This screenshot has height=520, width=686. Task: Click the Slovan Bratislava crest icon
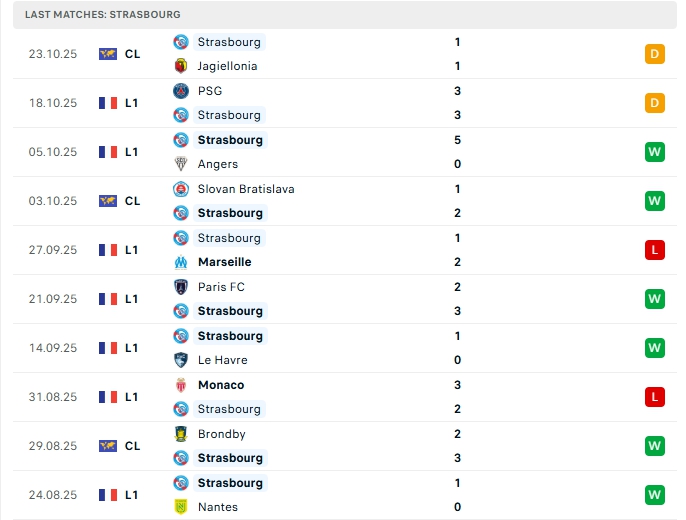[181, 189]
